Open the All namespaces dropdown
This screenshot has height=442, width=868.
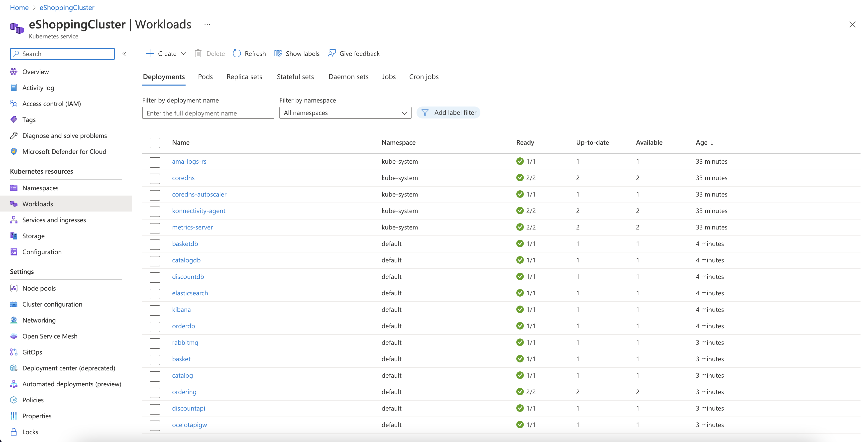pos(345,113)
